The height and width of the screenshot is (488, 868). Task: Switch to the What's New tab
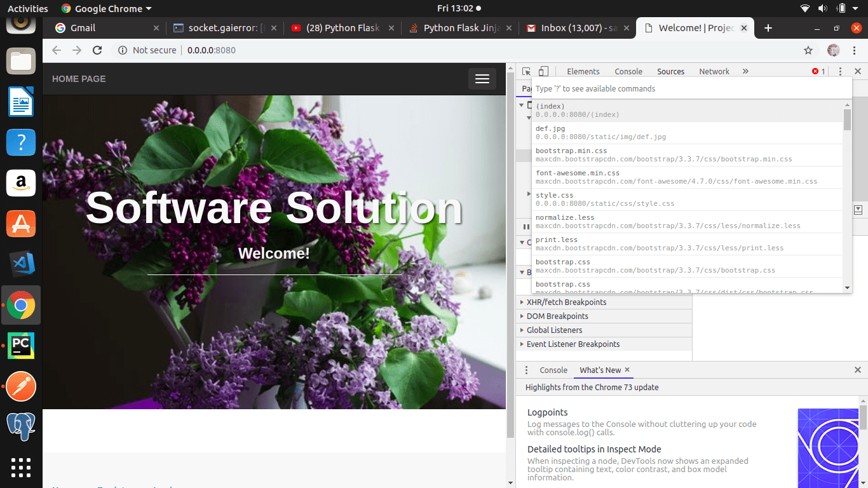[599, 370]
